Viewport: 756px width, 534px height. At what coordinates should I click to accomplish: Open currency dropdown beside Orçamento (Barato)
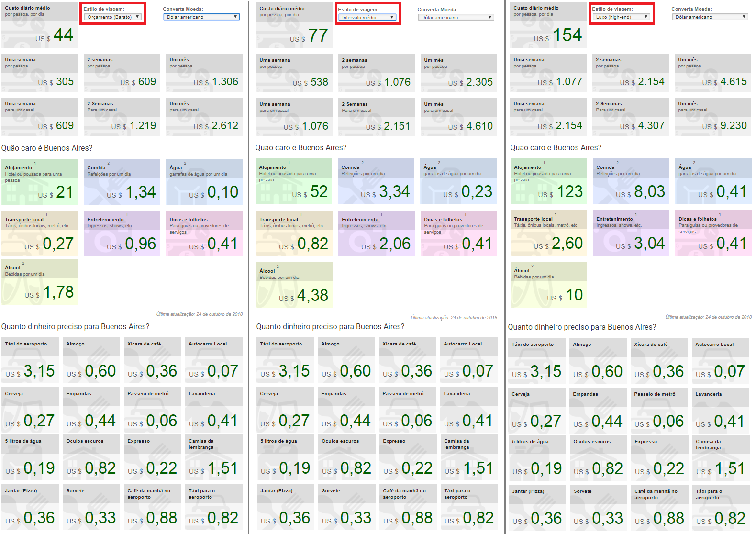201,17
